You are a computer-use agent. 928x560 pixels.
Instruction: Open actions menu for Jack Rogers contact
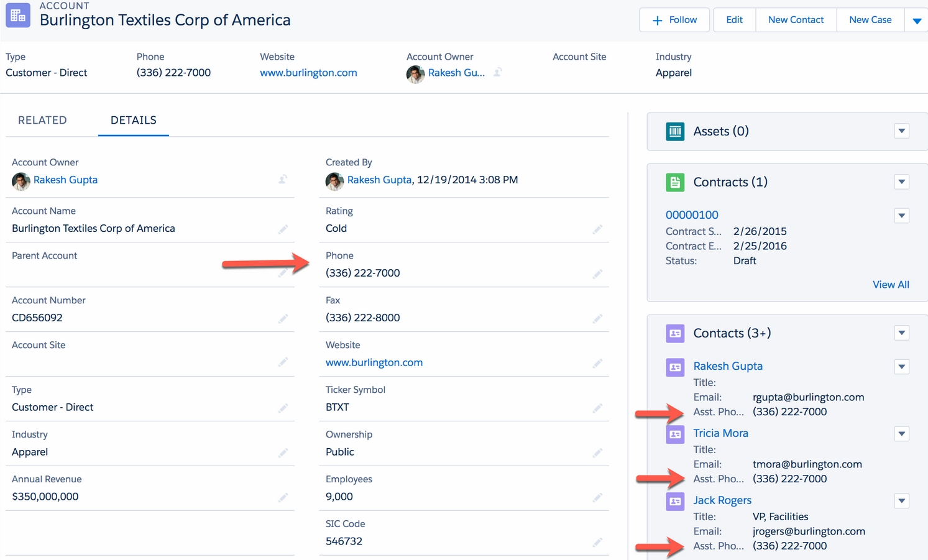[902, 501]
